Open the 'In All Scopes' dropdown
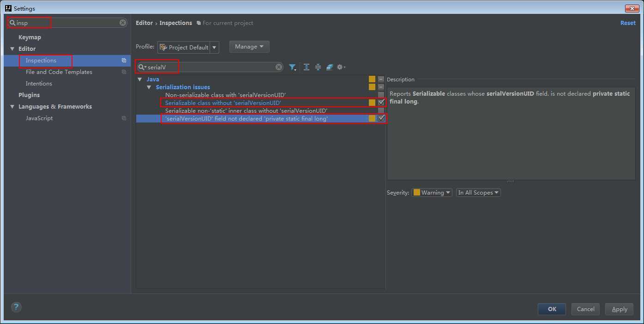Image resolution: width=644 pixels, height=324 pixels. [478, 193]
